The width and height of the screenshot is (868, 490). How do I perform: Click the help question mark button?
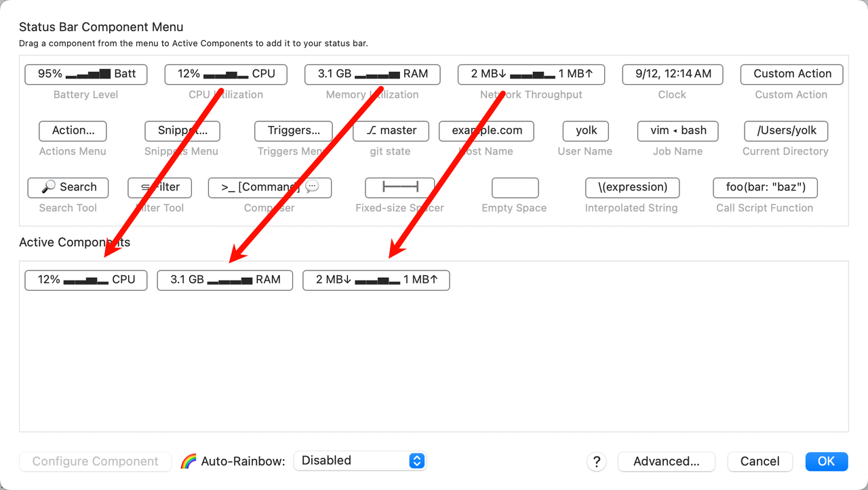pyautogui.click(x=596, y=462)
